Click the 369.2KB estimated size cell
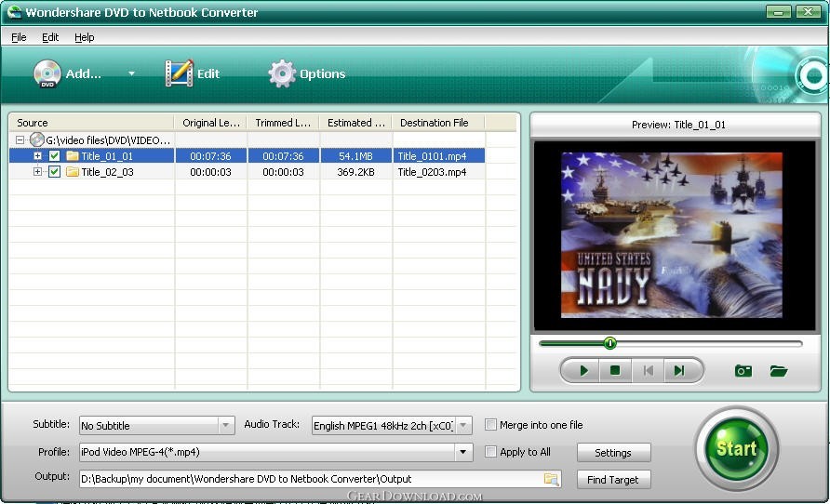830x504 pixels. (x=355, y=172)
